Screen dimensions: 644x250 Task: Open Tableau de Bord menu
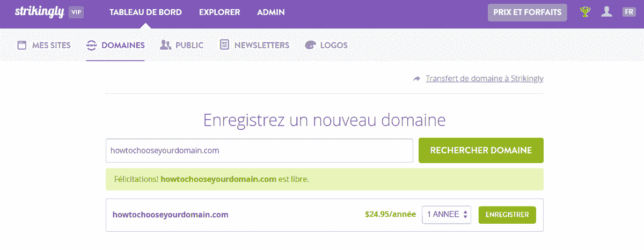pos(145,12)
